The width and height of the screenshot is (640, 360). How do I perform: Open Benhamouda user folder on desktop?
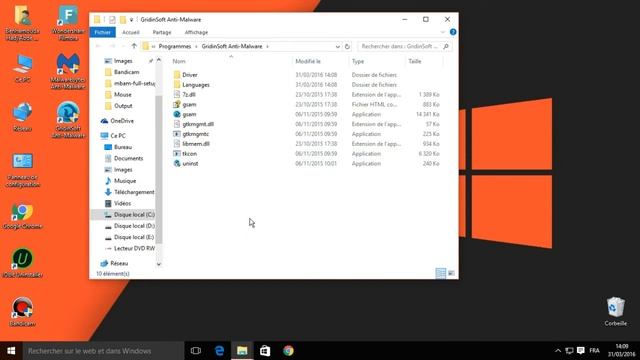22,23
